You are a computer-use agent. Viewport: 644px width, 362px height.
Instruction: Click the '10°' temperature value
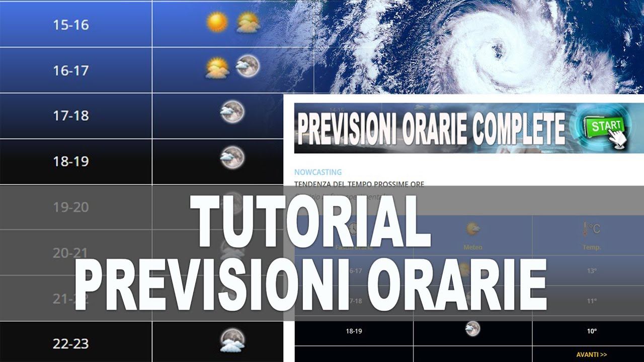592,331
